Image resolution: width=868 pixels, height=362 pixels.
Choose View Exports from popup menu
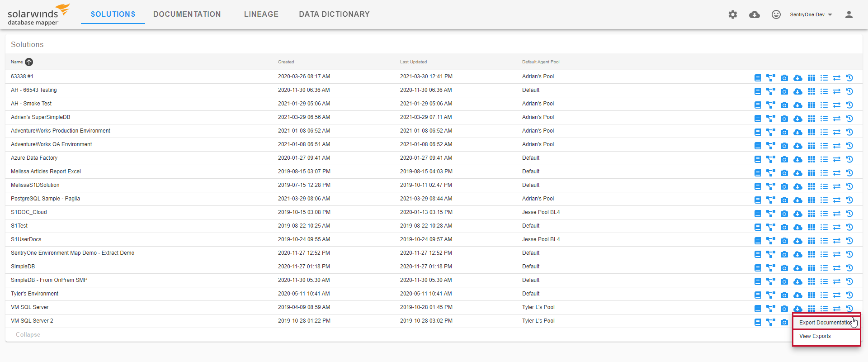(x=826, y=336)
